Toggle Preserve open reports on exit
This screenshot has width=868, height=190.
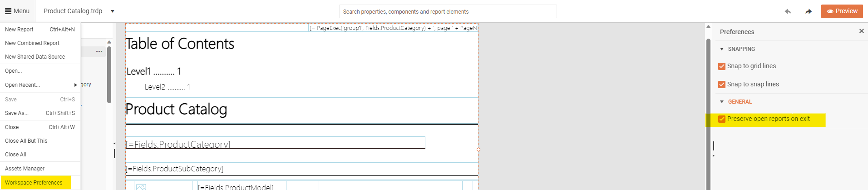[x=722, y=119]
